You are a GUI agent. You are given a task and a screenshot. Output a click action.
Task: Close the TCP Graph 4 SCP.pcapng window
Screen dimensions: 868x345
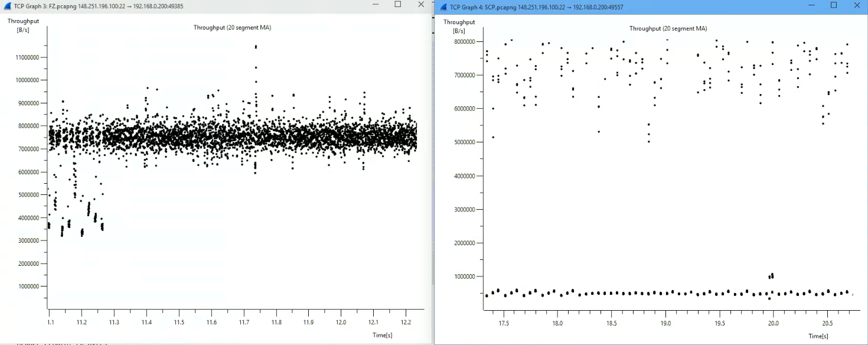pyautogui.click(x=857, y=5)
